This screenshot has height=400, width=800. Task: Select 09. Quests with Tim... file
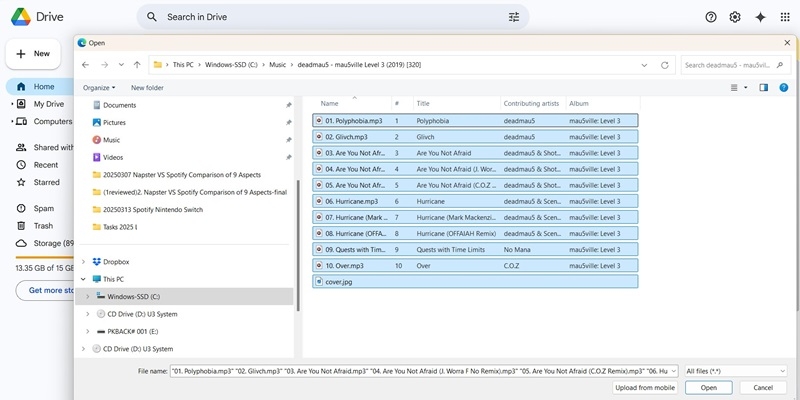475,249
